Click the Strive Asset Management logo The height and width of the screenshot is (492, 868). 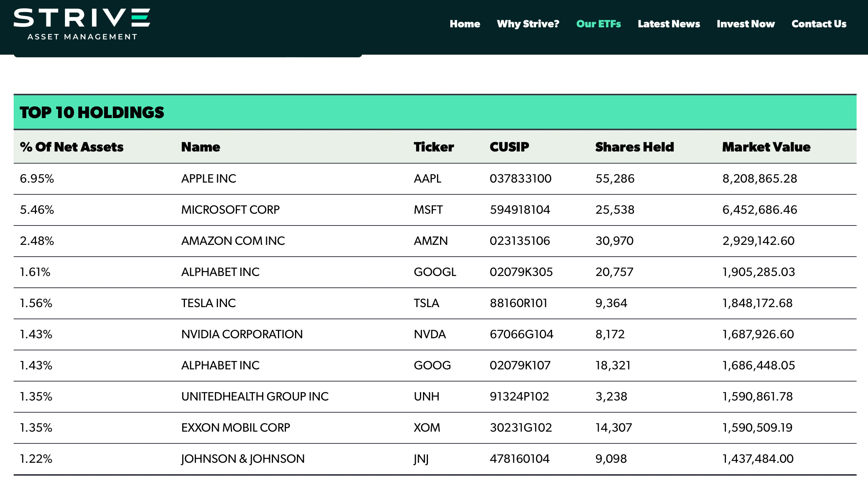(x=82, y=24)
